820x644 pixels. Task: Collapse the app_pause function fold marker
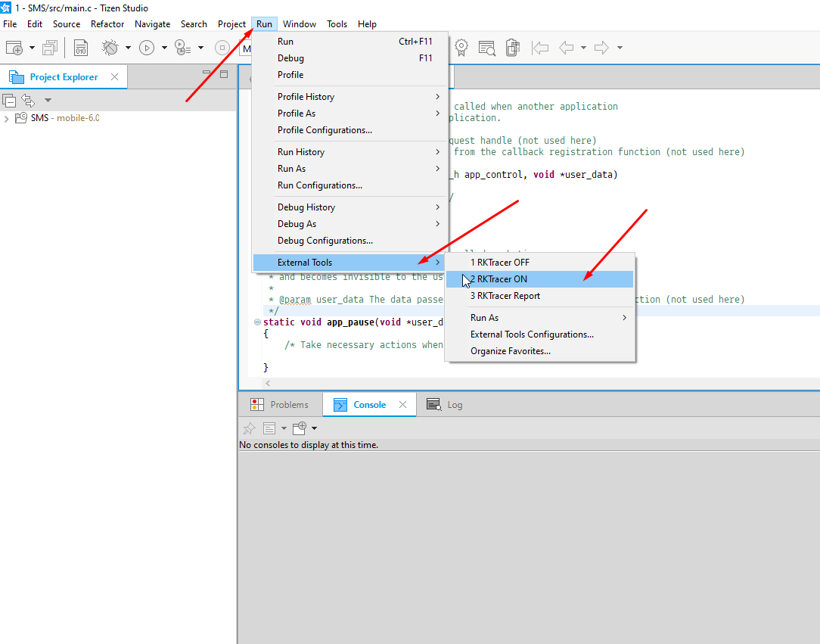tap(257, 322)
